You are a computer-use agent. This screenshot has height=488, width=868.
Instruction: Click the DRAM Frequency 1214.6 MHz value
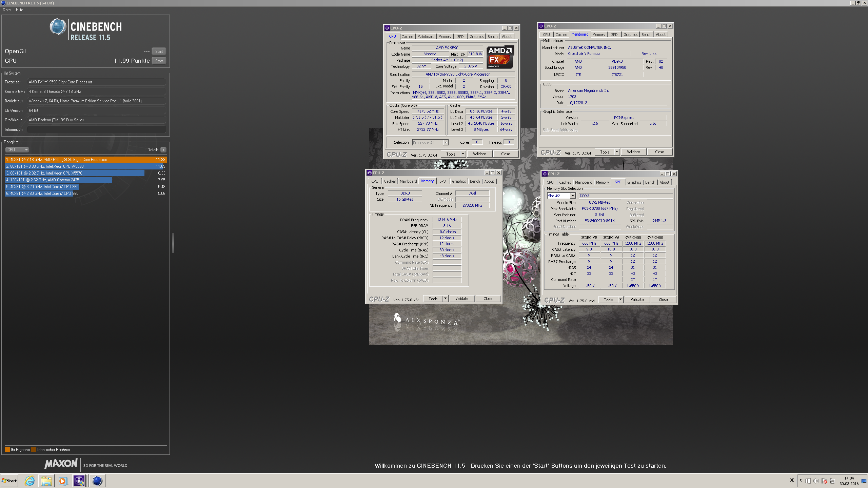(x=447, y=220)
